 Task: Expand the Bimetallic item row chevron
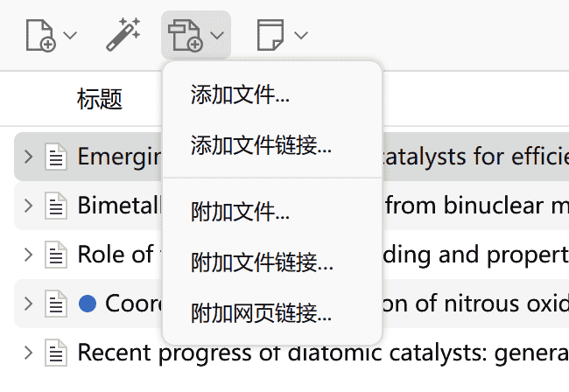tap(28, 206)
